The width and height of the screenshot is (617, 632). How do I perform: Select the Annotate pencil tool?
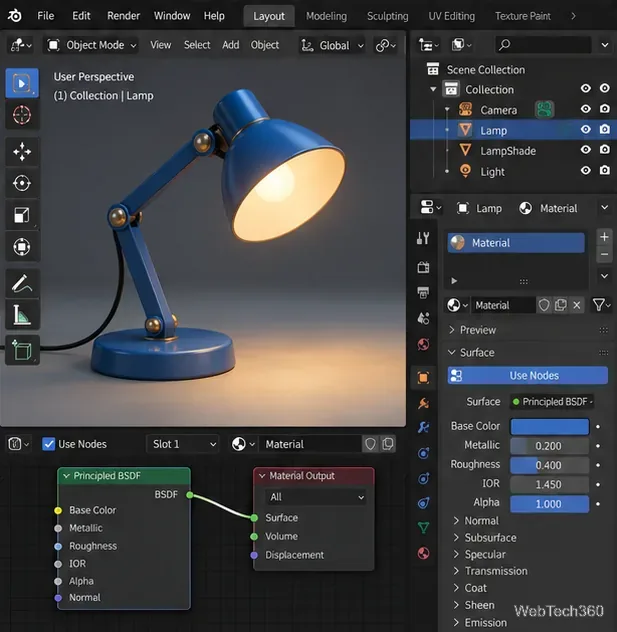point(22,283)
